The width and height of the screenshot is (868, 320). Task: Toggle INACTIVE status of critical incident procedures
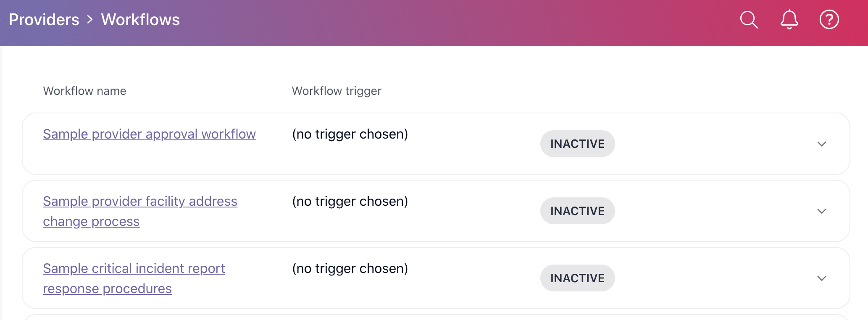pyautogui.click(x=577, y=278)
